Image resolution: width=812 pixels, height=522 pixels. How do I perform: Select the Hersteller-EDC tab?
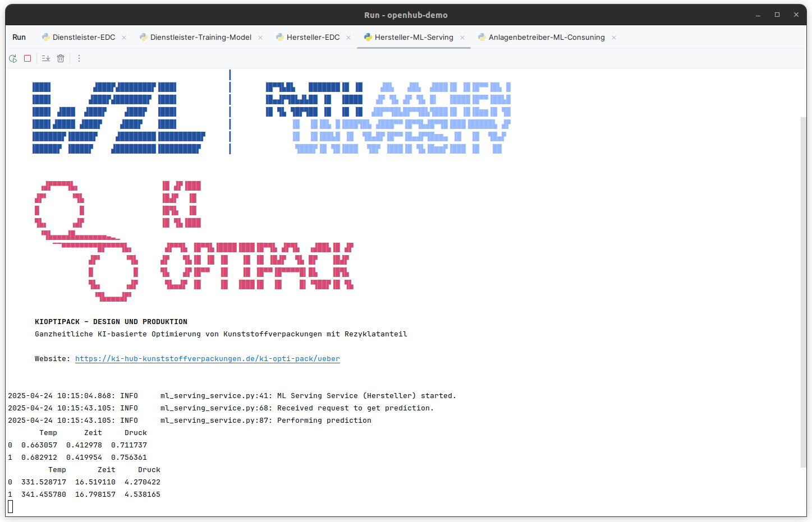click(313, 37)
